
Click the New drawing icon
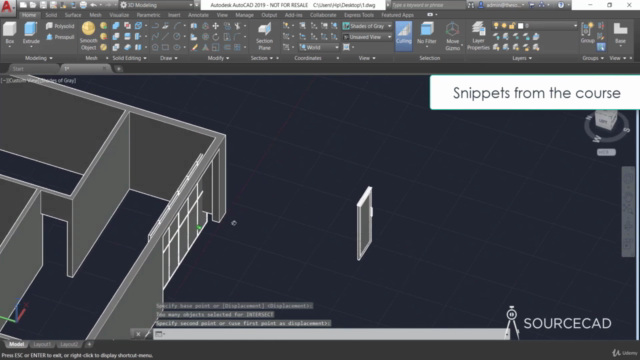point(23,5)
